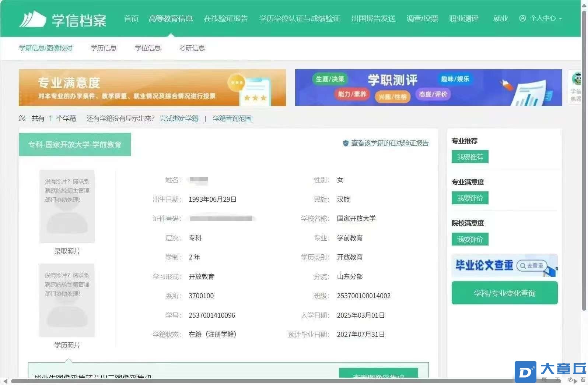
Task: Select 专科-国家开放大学-学前教育 record tab
Action: pyautogui.click(x=75, y=144)
